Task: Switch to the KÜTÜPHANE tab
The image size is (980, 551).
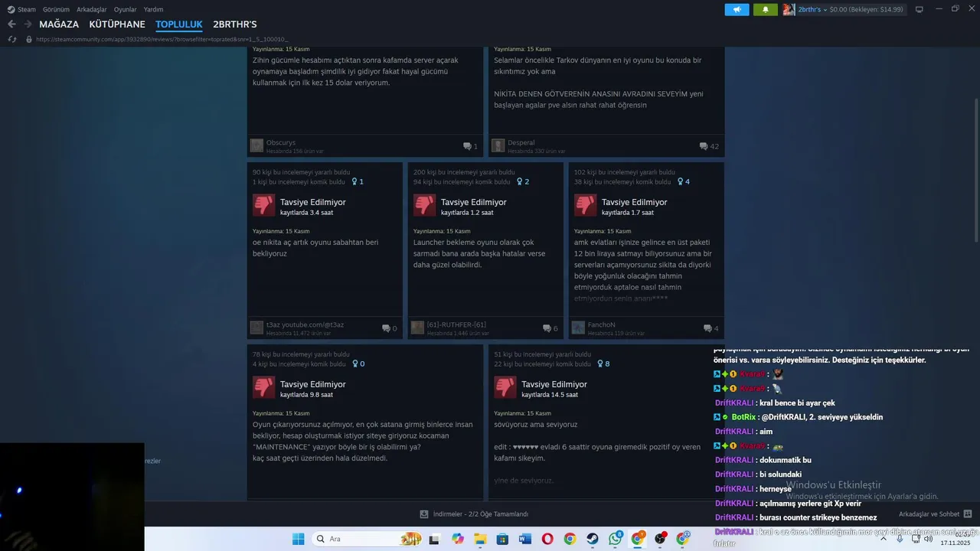Action: coord(117,24)
